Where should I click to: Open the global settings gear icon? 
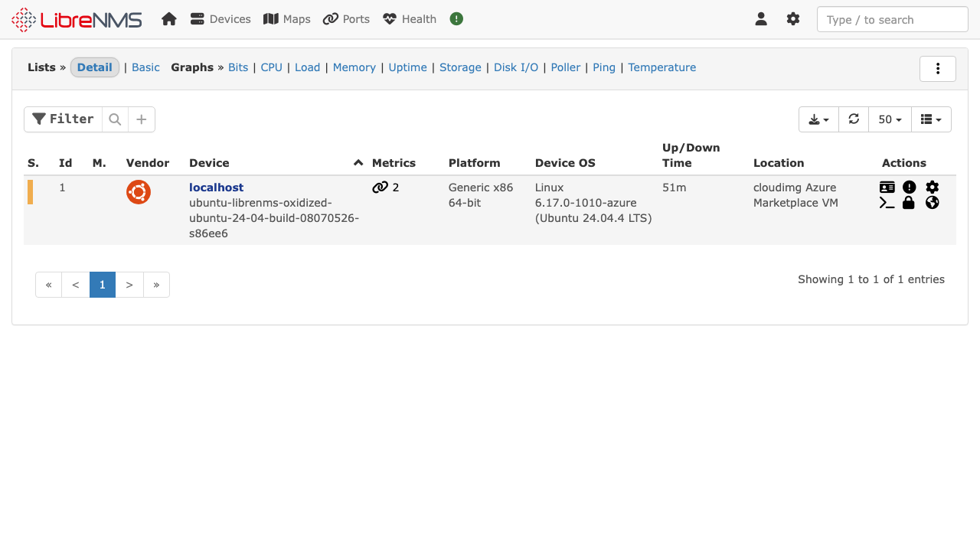793,19
